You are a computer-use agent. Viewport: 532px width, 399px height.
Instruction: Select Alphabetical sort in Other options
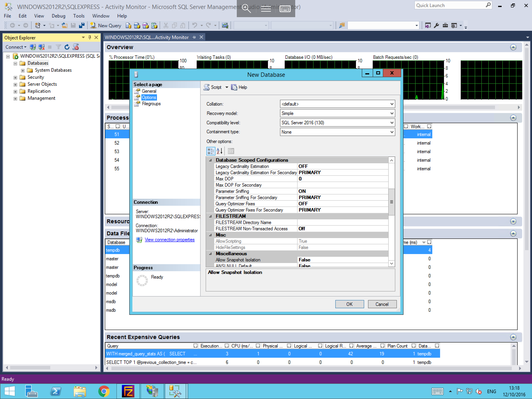[x=219, y=151]
